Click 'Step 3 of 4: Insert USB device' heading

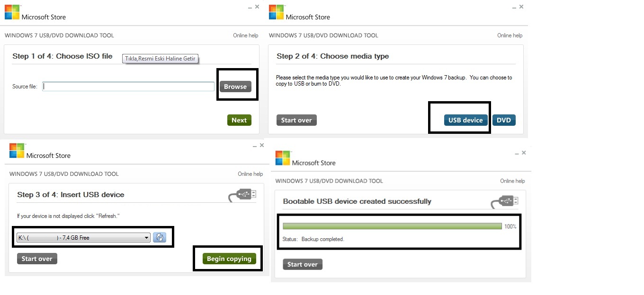71,195
